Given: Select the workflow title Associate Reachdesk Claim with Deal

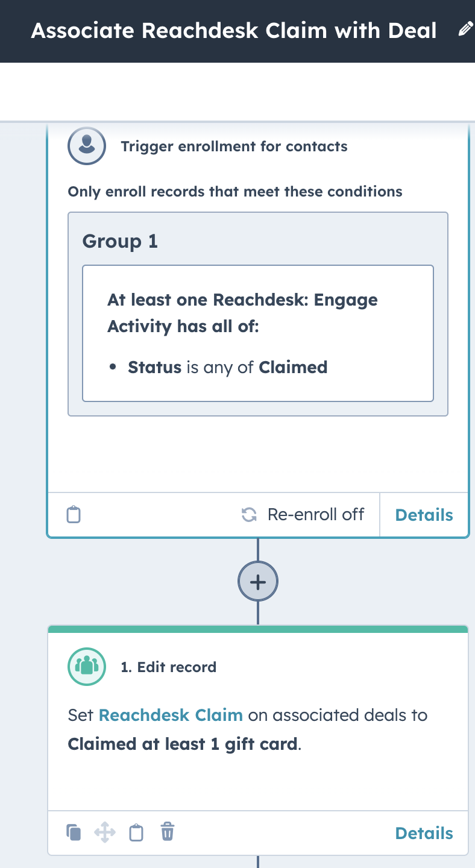Looking at the screenshot, I should (x=234, y=30).
